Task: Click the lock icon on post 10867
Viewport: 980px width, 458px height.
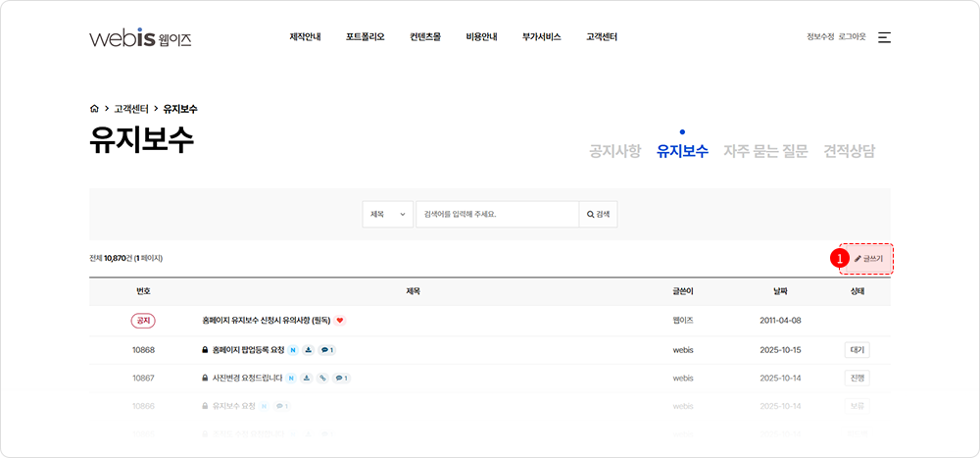Action: coord(205,378)
